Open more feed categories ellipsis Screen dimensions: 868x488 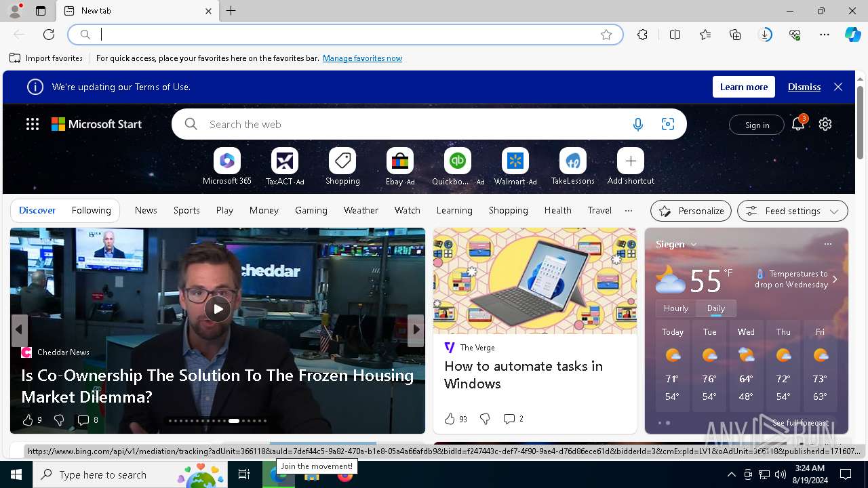629,211
